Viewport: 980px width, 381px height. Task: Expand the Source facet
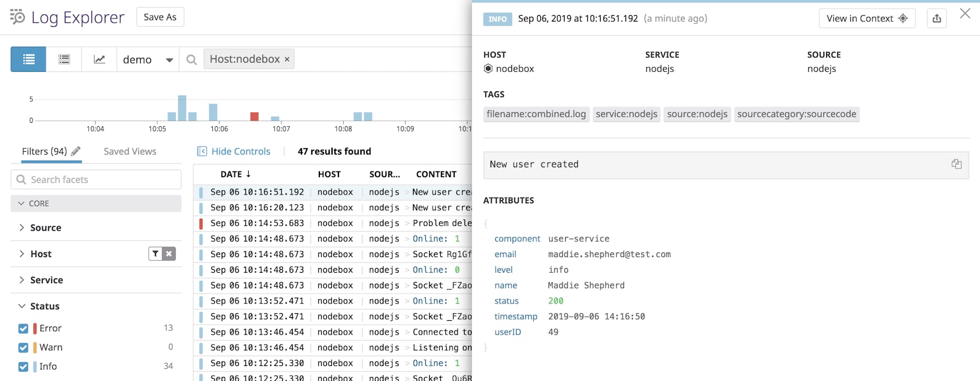(21, 228)
